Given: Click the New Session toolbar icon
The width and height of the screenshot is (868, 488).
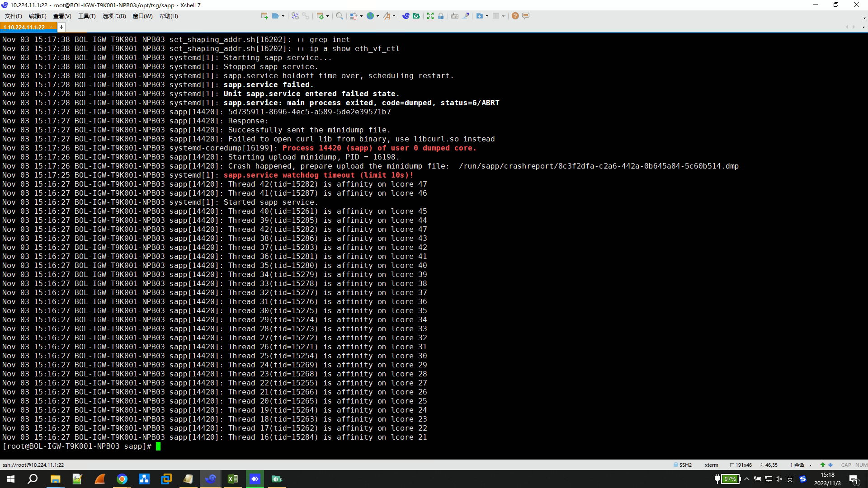Looking at the screenshot, I should click(x=264, y=16).
